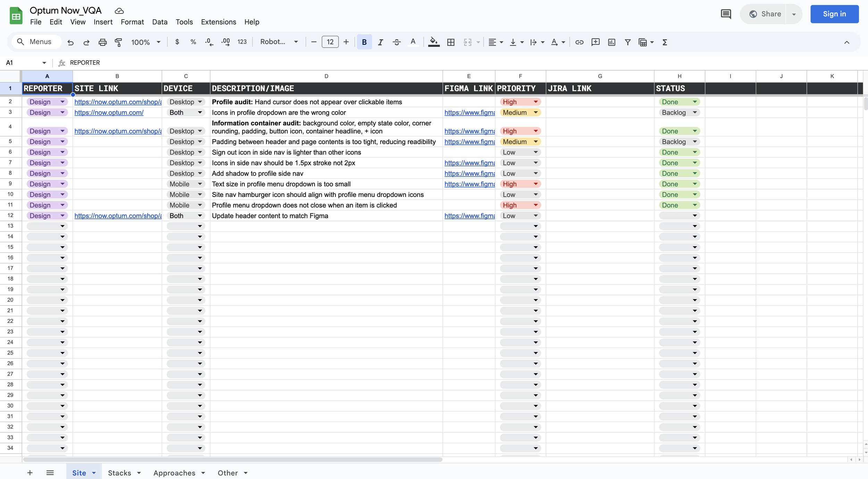Click the functions sigma icon
Viewport: 868px width, 479px height.
click(x=665, y=42)
